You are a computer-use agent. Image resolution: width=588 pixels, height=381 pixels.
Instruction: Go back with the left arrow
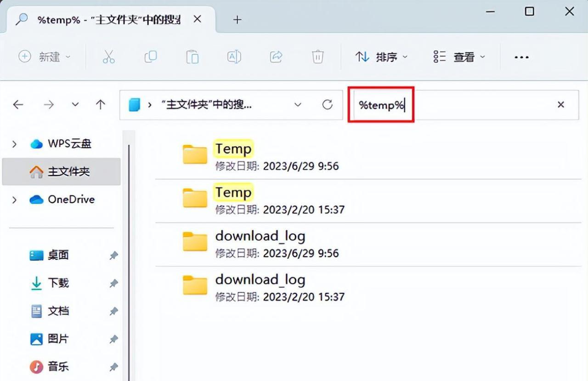(18, 105)
